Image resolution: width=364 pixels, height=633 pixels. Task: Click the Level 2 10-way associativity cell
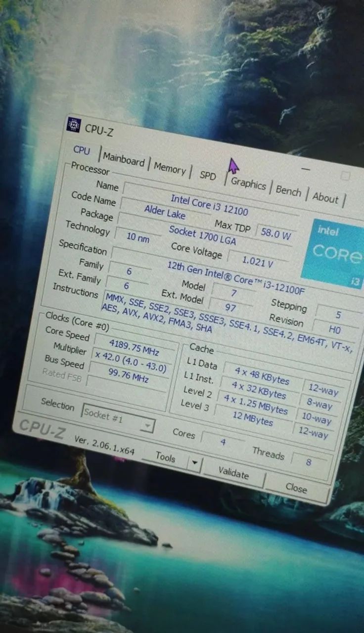(x=317, y=419)
